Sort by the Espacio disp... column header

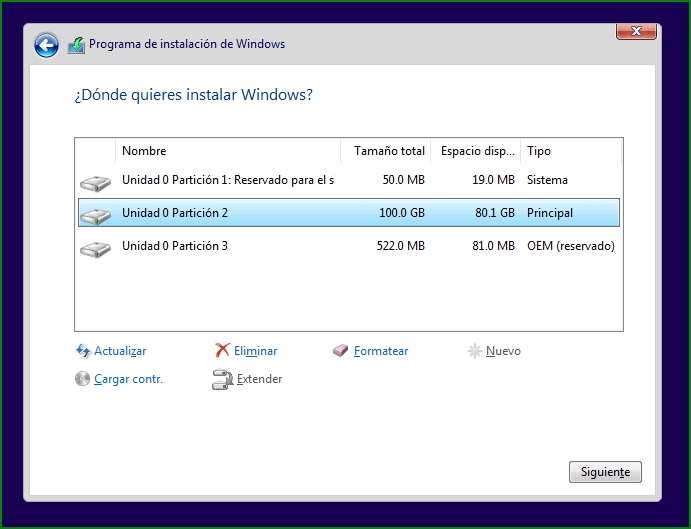coord(476,151)
